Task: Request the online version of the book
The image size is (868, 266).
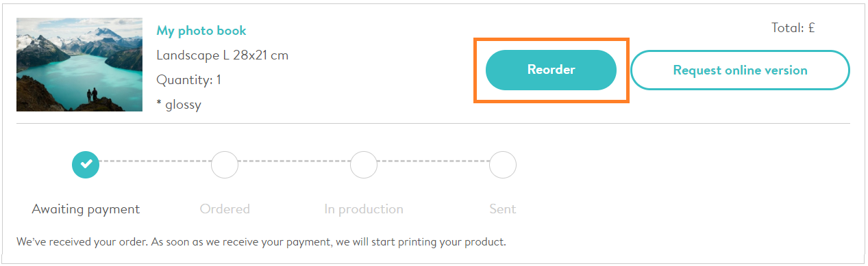Action: 740,70
